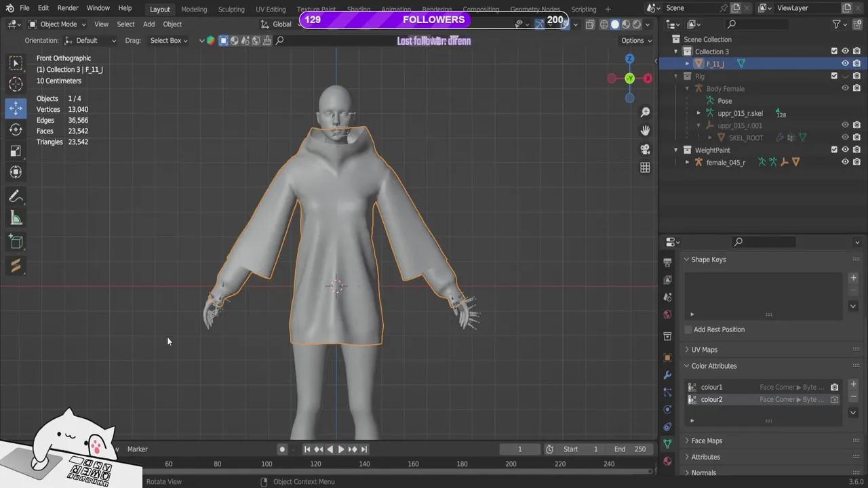Switch to orthographic grid view icon
This screenshot has height=488, width=868.
click(x=645, y=167)
